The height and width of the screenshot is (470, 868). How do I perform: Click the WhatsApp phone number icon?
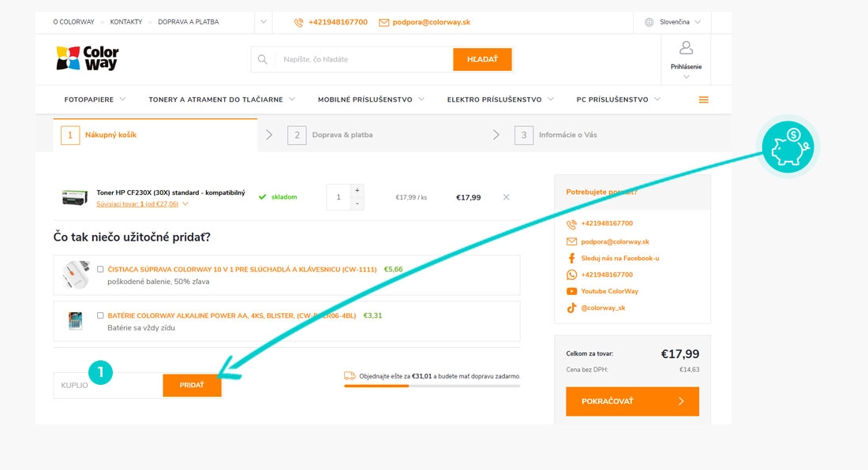tap(571, 274)
